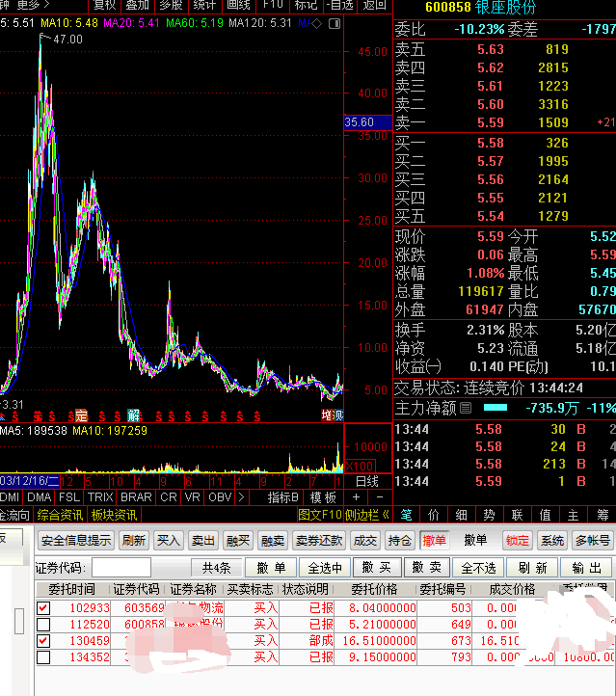Viewport: 616px width, 696px height.
Task: Expand 更多 periods menu
Action: 34,5
